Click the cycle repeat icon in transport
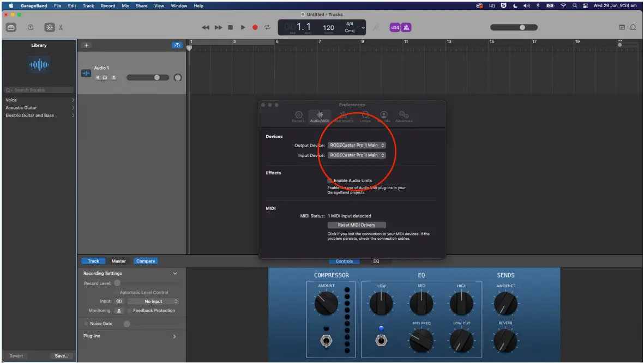 pos(267,27)
